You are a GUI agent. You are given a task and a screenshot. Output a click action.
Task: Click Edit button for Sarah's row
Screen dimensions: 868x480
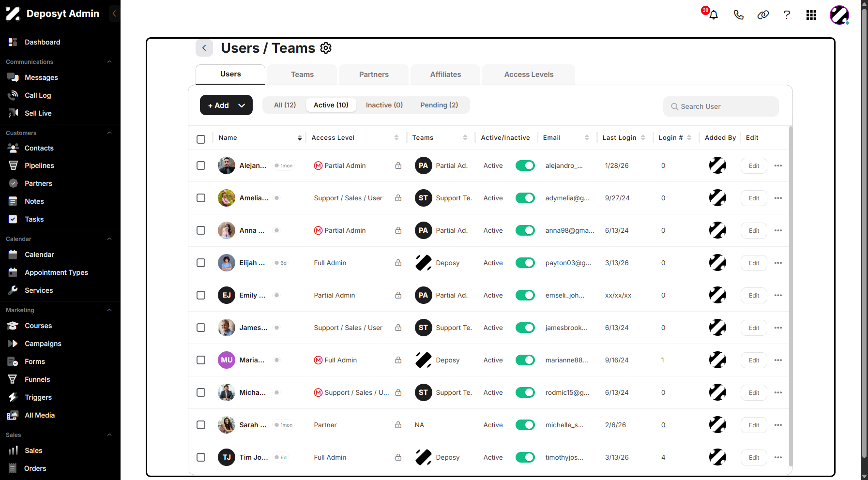click(x=754, y=425)
